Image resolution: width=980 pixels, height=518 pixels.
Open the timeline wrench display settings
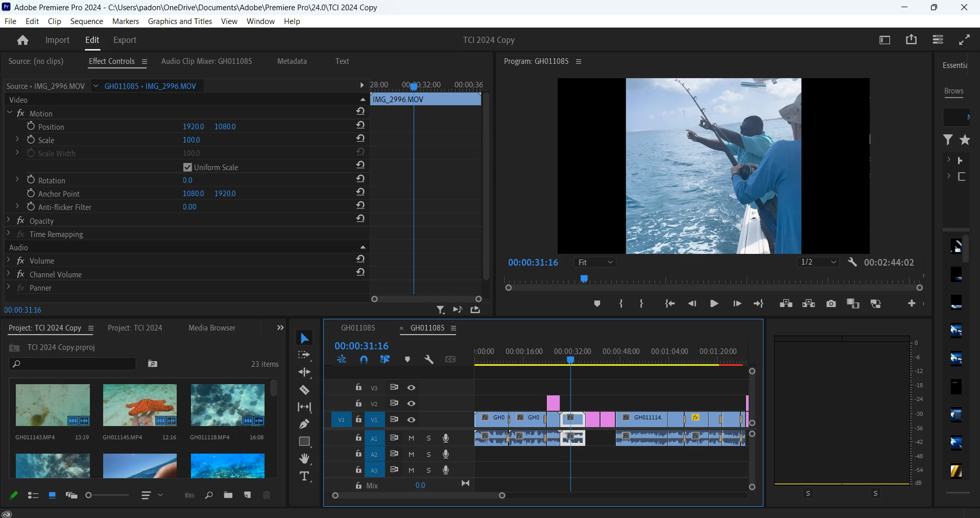point(429,360)
